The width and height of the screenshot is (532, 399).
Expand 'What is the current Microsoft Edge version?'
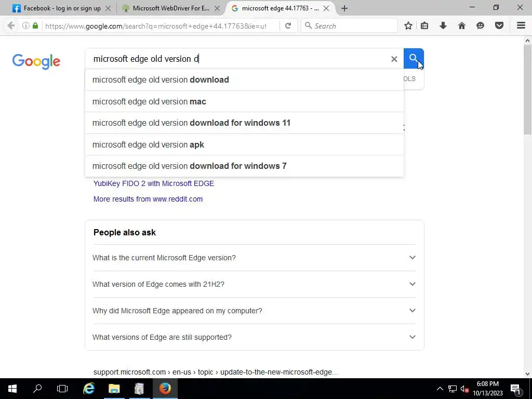pyautogui.click(x=255, y=258)
